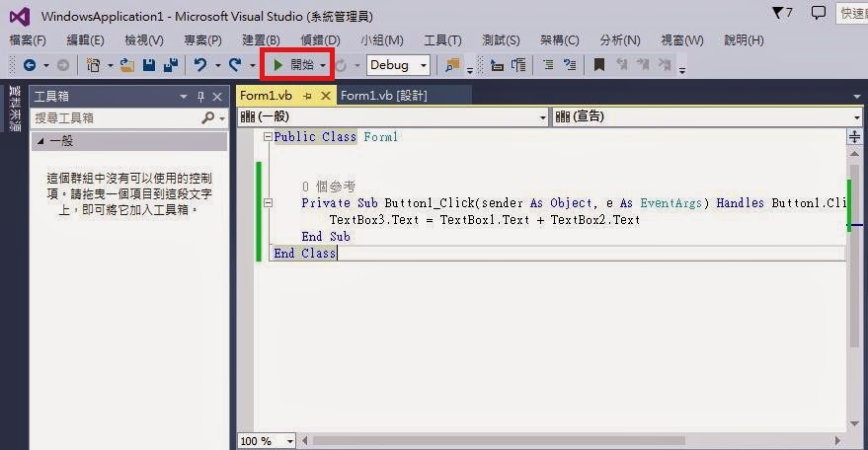The height and width of the screenshot is (450, 868).
Task: Click the editor split-window handle icon
Action: [x=855, y=137]
